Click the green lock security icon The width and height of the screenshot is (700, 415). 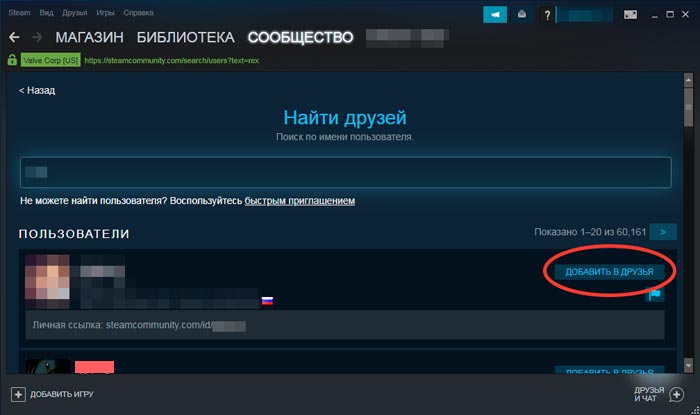click(x=12, y=60)
